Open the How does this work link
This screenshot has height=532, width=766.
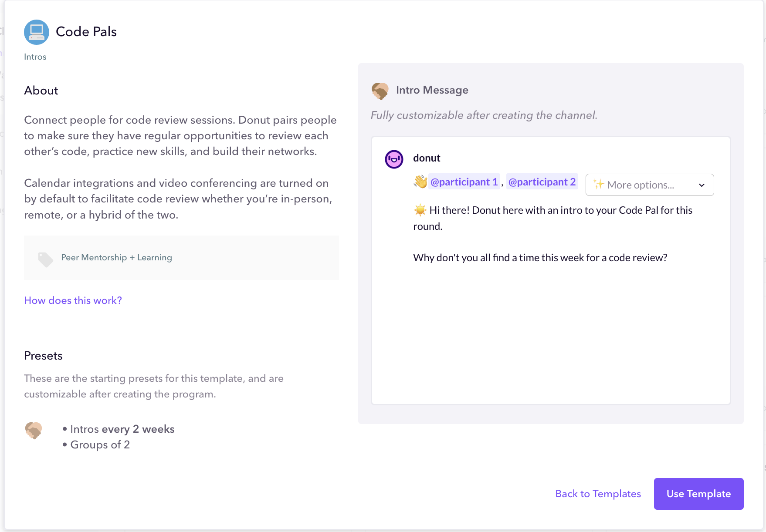(73, 300)
